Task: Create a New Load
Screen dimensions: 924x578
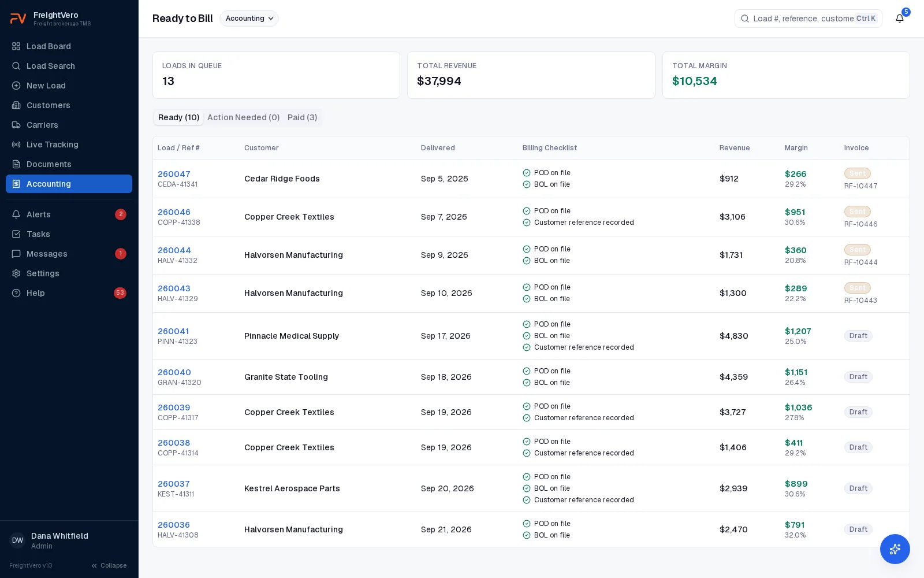Action: [69, 86]
